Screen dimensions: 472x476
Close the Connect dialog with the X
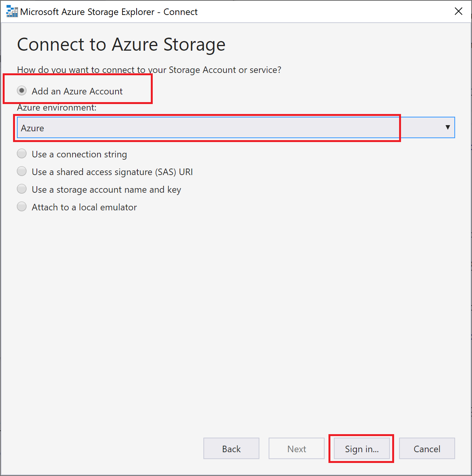click(x=459, y=12)
